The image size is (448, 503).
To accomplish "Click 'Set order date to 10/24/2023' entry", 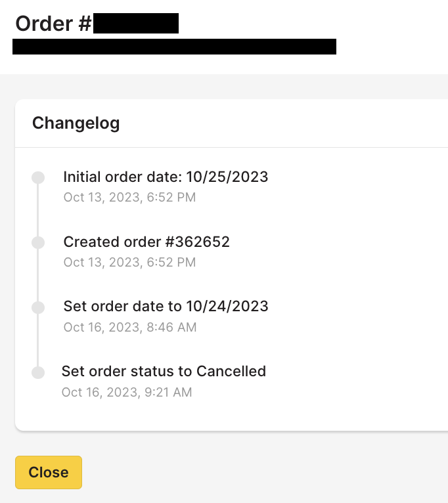I will point(166,306).
